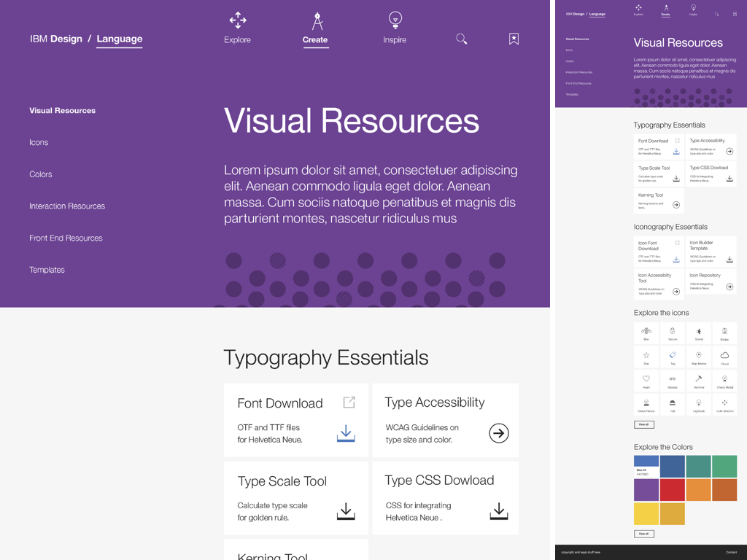Select the Badge icon tile in preview

724,332
